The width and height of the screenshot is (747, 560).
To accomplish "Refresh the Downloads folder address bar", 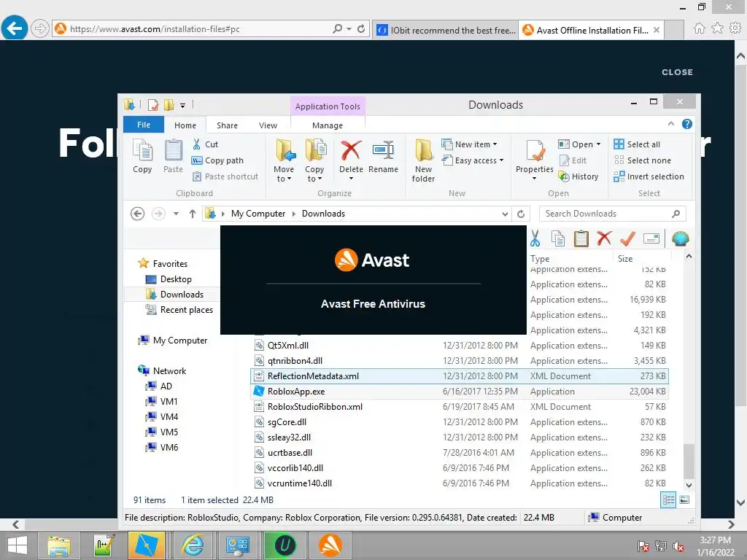I will pyautogui.click(x=521, y=214).
